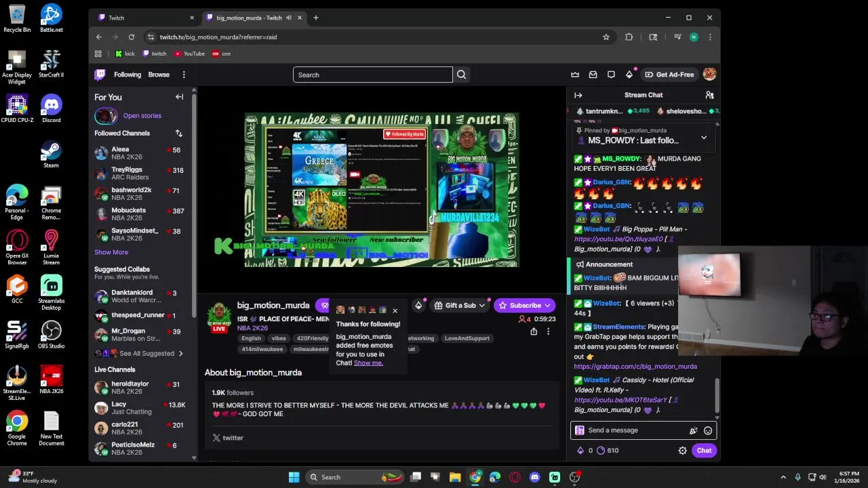The image size is (868, 488).
Task: Open the Windows Start menu
Action: (294, 477)
